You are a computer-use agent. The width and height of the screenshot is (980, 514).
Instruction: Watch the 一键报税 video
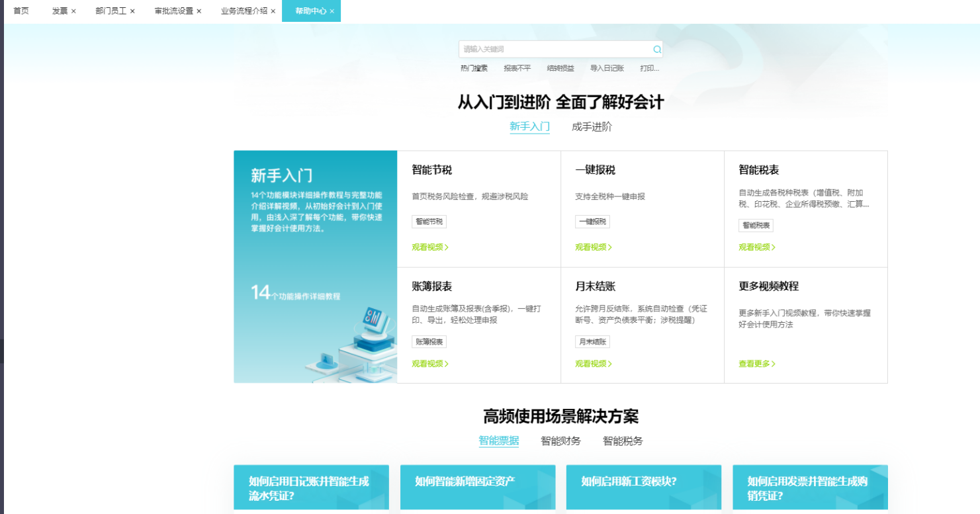pos(593,247)
